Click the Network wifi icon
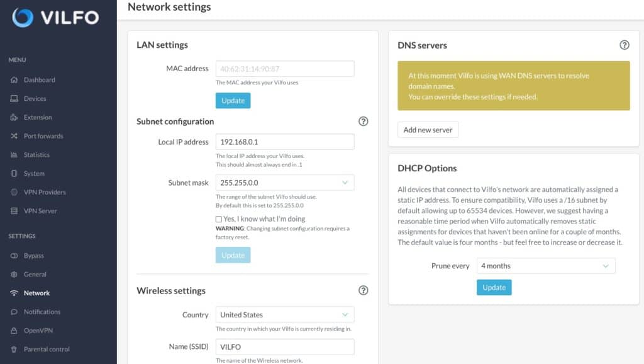This screenshot has width=644, height=364. (x=14, y=293)
